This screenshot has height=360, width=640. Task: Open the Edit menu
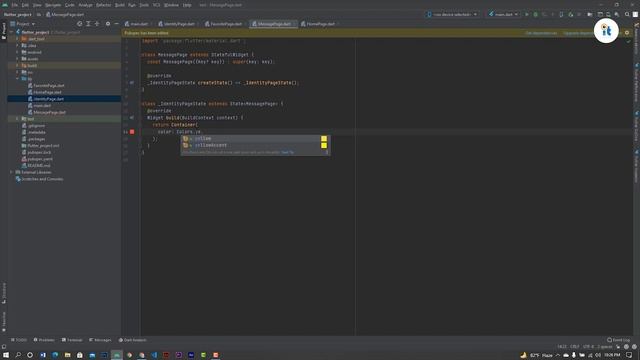[25, 5]
